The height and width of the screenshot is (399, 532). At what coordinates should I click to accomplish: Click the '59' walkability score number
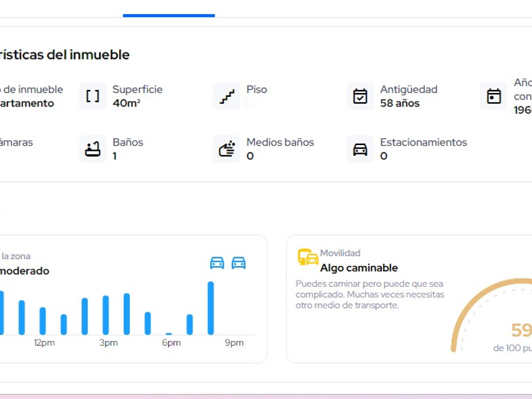coord(521,330)
